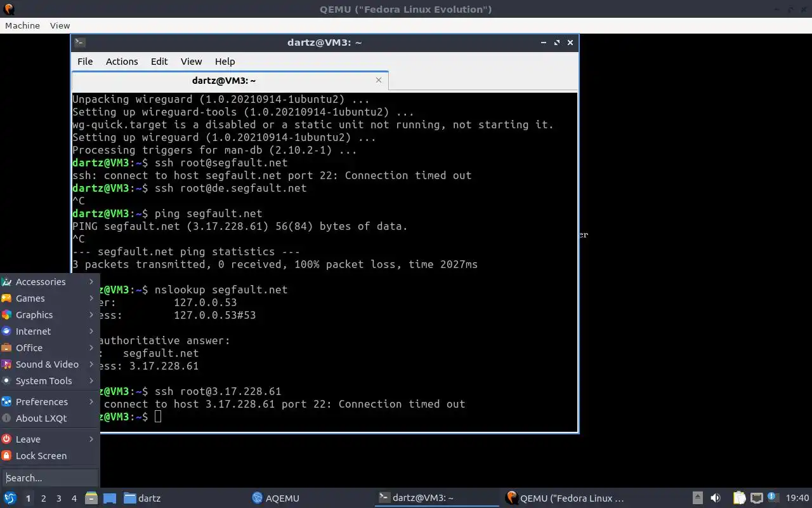Open the Preferences submenu

(x=48, y=402)
